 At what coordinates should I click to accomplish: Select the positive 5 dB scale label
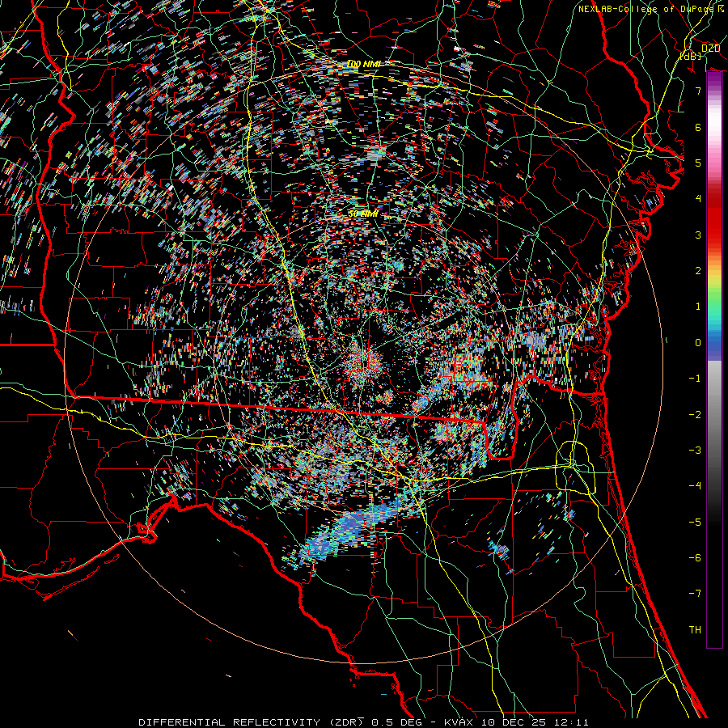tap(698, 163)
